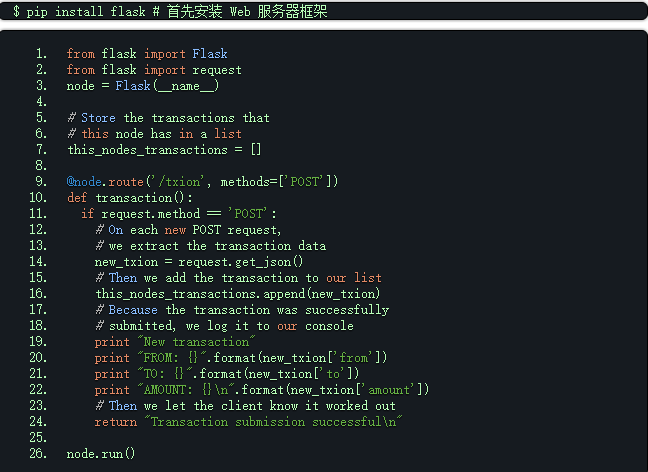Click the def transaction() definition
The image size is (648, 472).
coord(130,198)
